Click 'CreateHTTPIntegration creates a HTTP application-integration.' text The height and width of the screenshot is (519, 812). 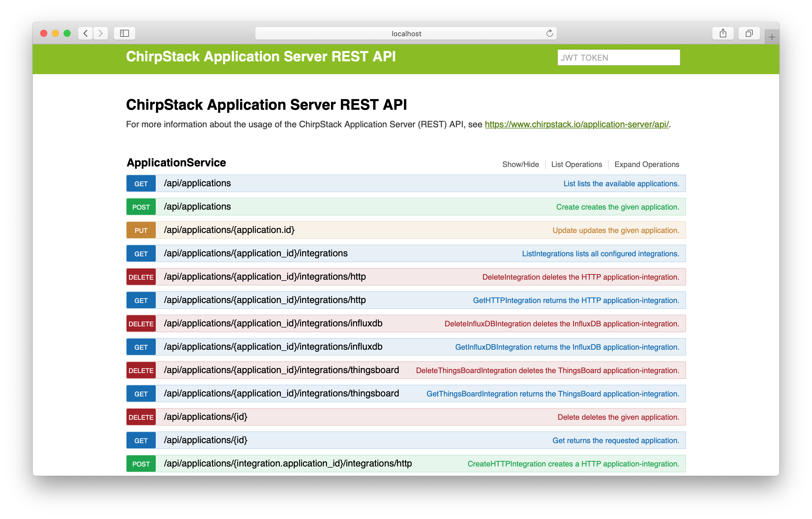tap(573, 464)
